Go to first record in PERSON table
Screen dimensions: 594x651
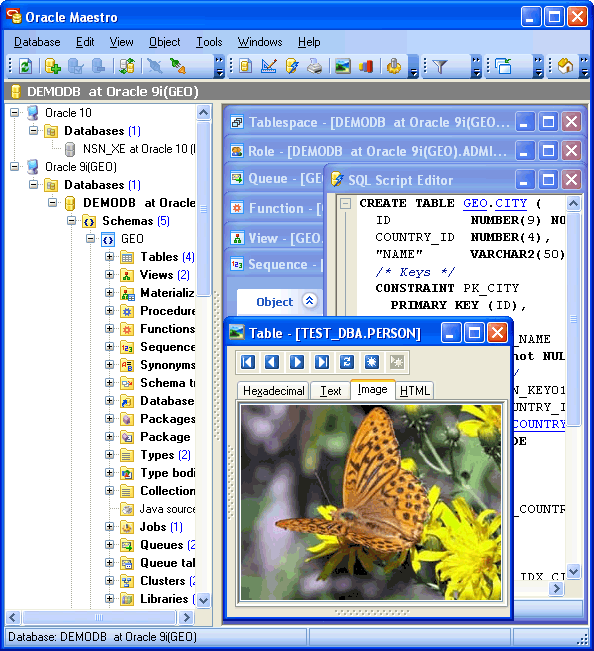[248, 362]
